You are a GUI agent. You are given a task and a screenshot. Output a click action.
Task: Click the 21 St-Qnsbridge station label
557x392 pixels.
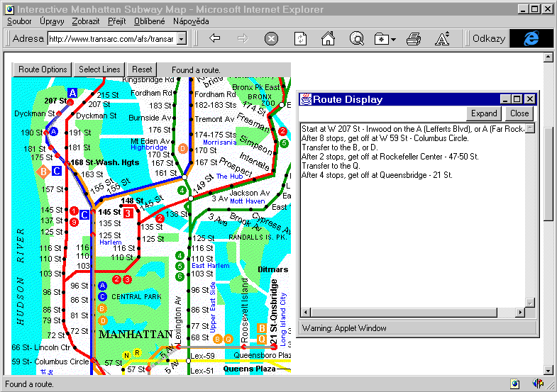273,312
